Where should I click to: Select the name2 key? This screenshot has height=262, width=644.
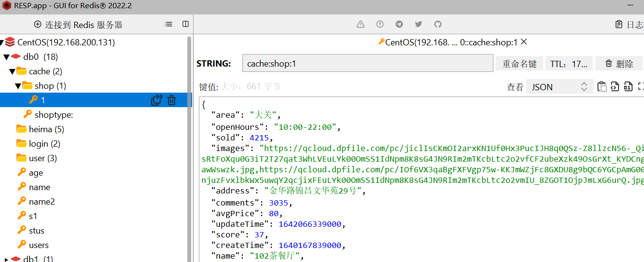pos(42,202)
